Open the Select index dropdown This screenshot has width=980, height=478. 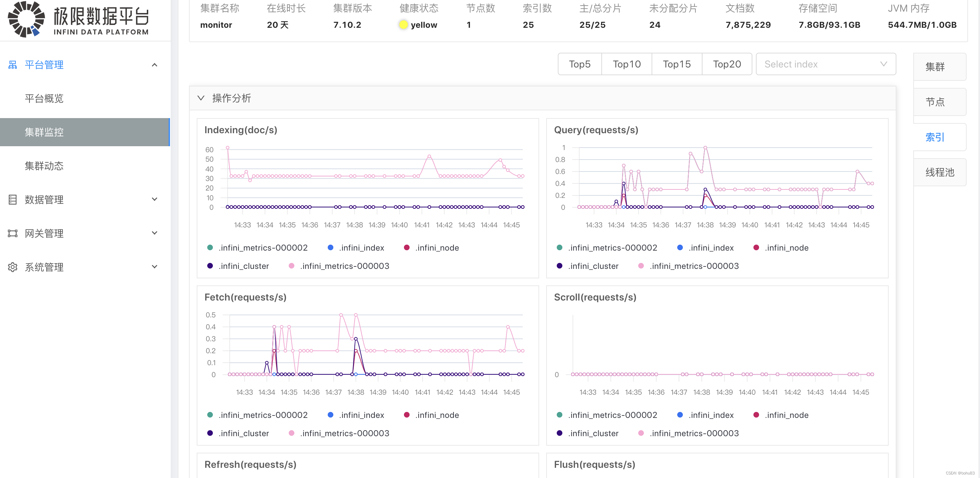tap(825, 64)
